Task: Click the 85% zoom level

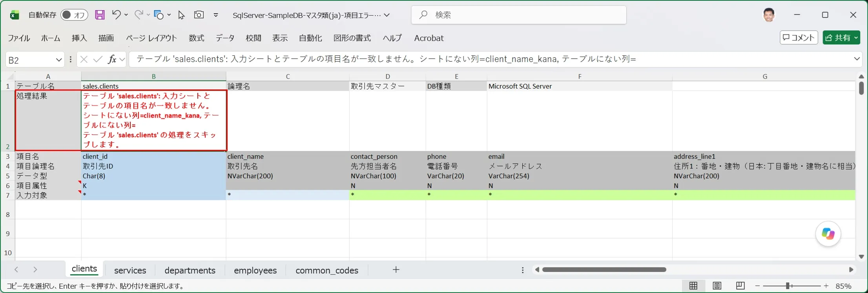Action: click(843, 286)
